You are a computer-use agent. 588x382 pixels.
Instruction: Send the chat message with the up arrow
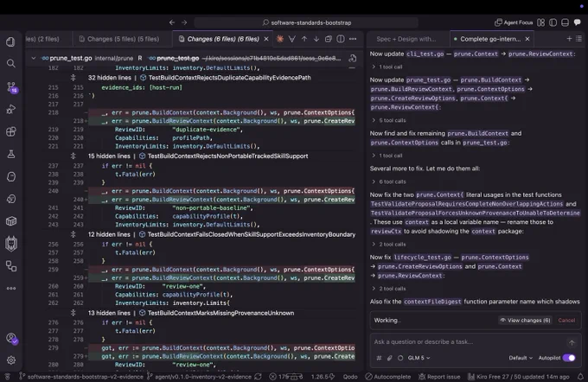572,342
